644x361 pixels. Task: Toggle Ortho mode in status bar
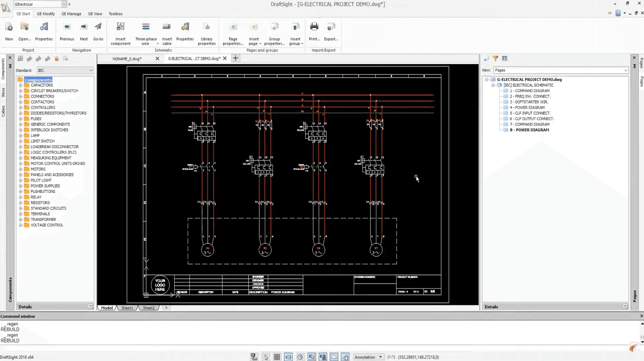point(288,357)
